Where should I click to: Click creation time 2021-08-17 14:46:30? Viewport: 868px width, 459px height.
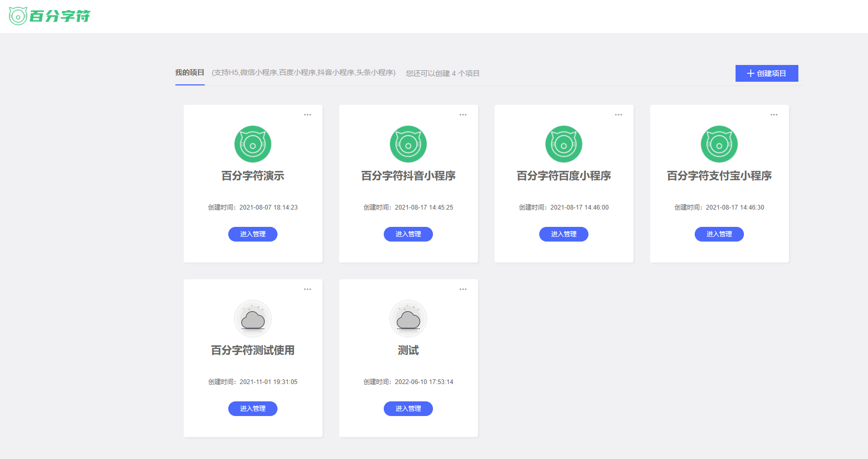pos(735,207)
